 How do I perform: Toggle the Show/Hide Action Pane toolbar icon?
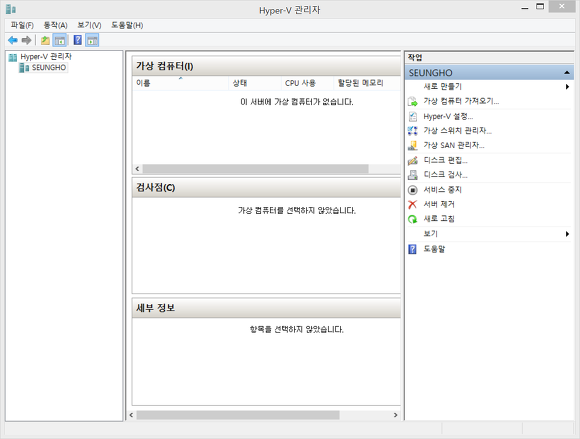[x=92, y=40]
